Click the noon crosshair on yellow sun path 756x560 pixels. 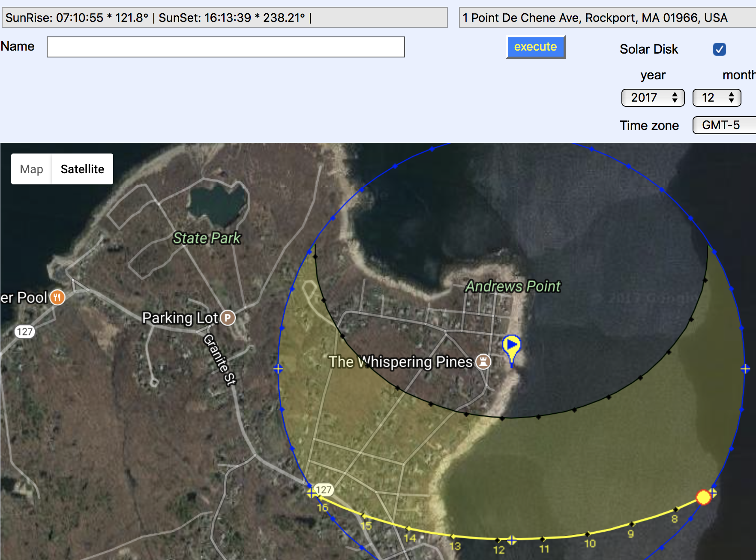coord(512,540)
